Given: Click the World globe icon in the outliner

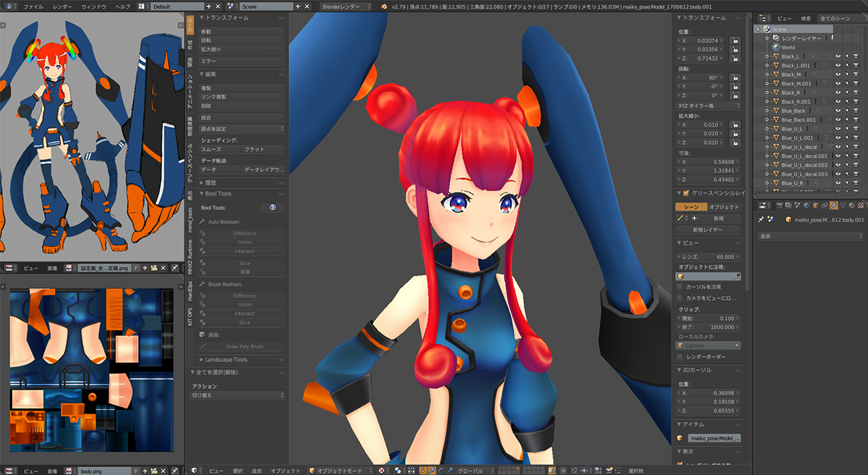Looking at the screenshot, I should click(x=775, y=47).
